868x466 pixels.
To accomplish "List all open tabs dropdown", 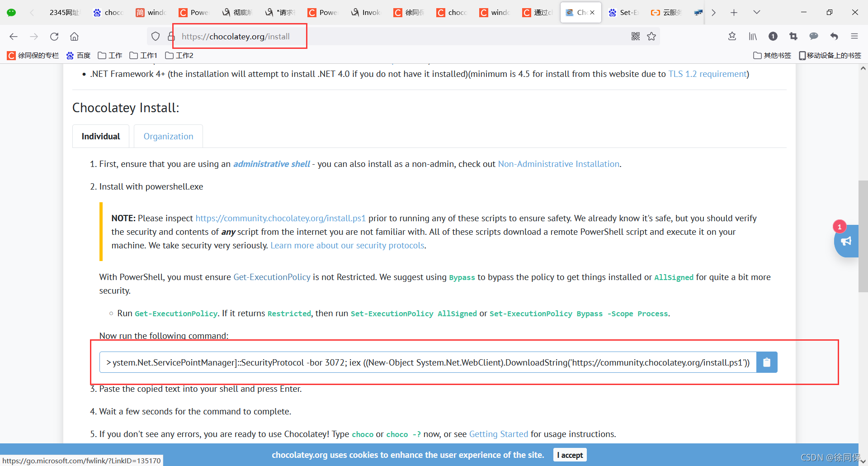I will (x=756, y=13).
